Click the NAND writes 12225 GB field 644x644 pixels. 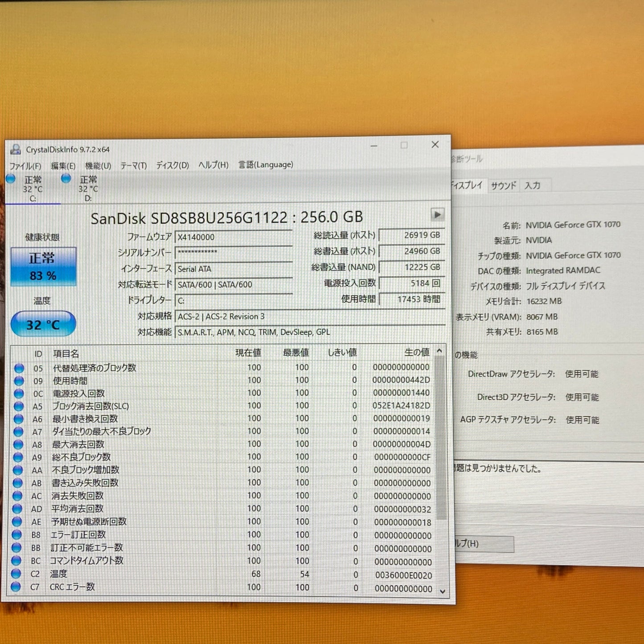411,267
